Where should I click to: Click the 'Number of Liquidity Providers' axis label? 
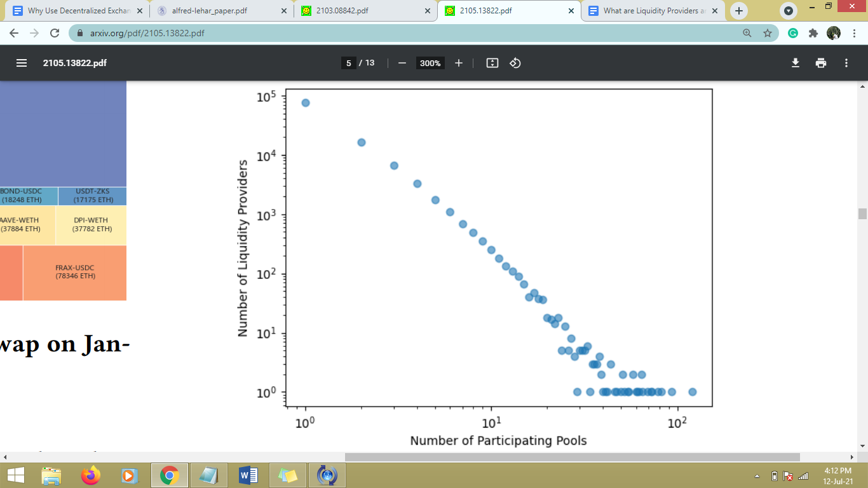pos(242,248)
